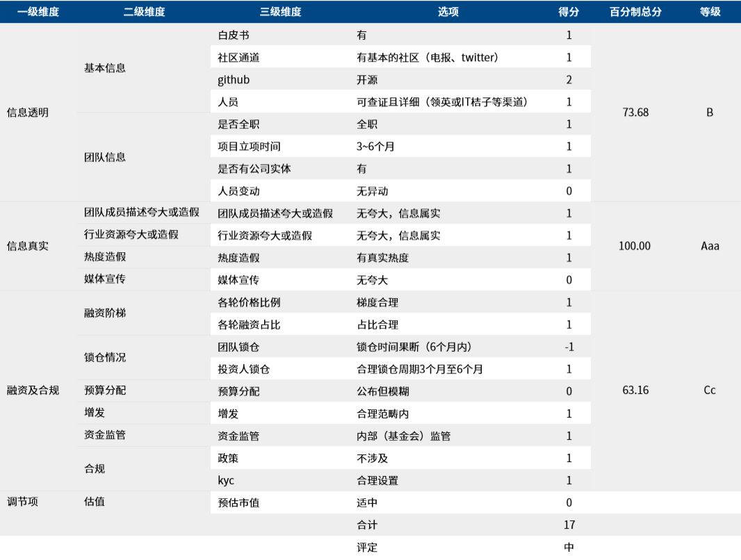Click the 百分制总分 column header

(635, 12)
